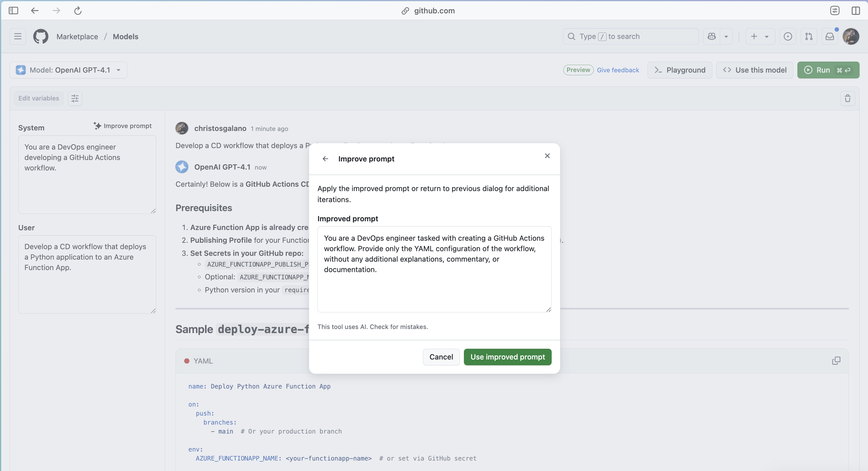Open the christosgalano avatar in the chat
Viewport: 868px width, 471px height.
[182, 128]
